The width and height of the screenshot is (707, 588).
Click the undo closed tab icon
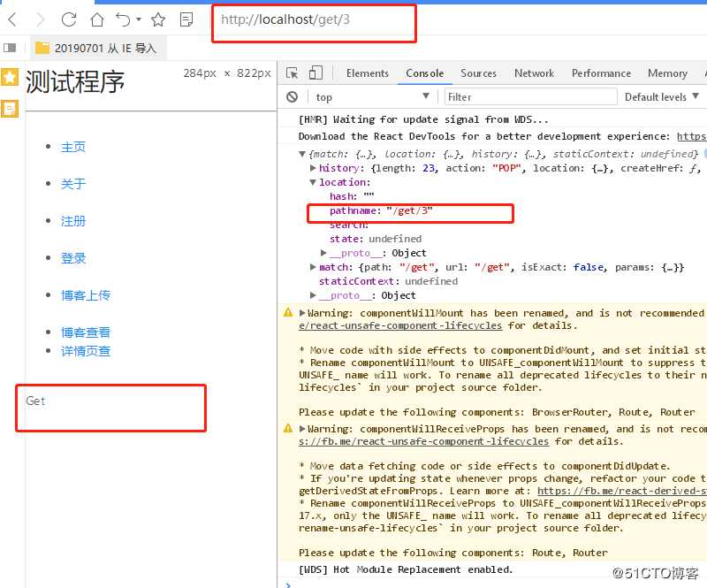(x=123, y=19)
